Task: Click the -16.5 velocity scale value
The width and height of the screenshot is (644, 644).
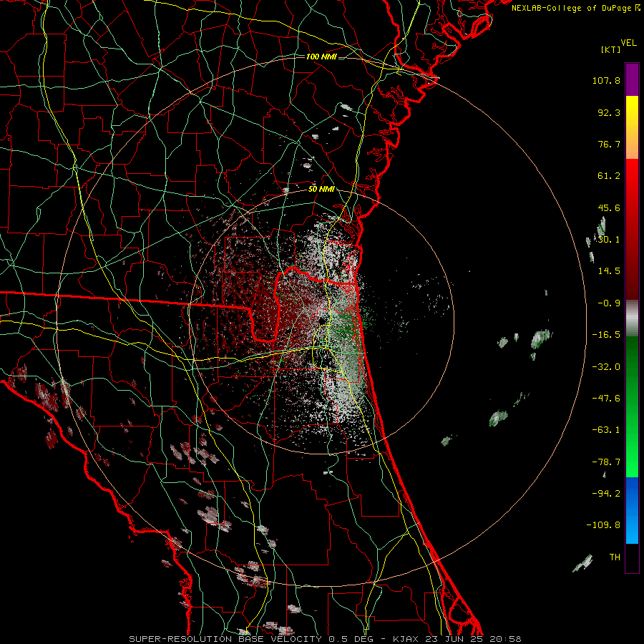Action: (606, 335)
